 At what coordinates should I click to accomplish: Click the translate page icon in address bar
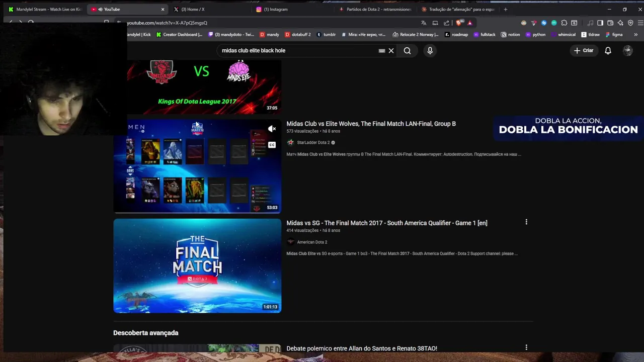point(424,23)
